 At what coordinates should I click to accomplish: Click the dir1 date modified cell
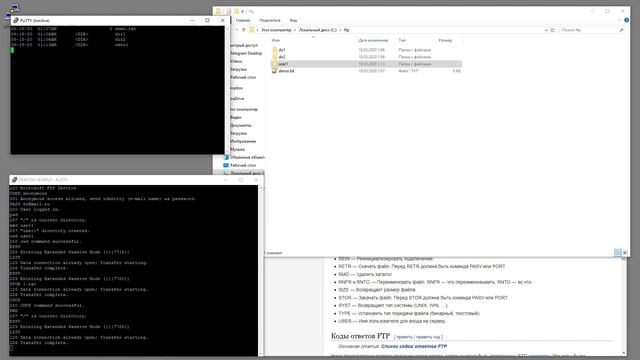(371, 50)
